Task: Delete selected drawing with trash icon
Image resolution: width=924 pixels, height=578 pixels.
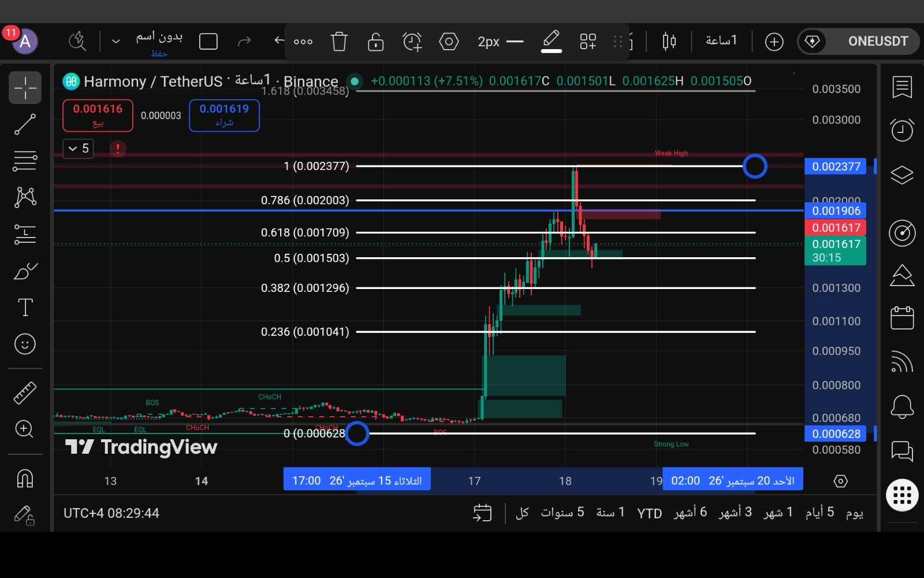Action: coord(339,42)
